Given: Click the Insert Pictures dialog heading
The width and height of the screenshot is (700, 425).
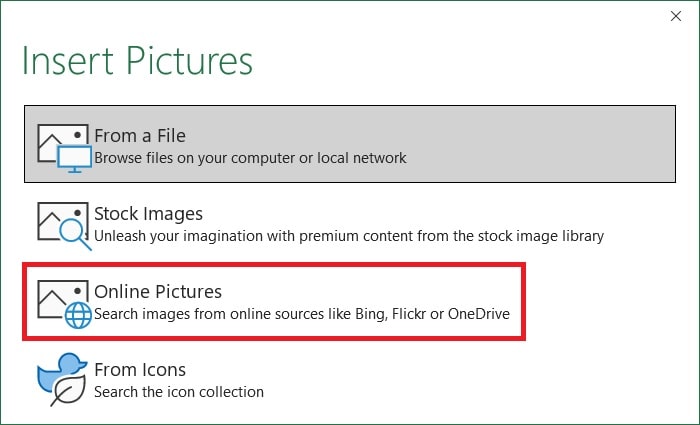Looking at the screenshot, I should pos(138,61).
